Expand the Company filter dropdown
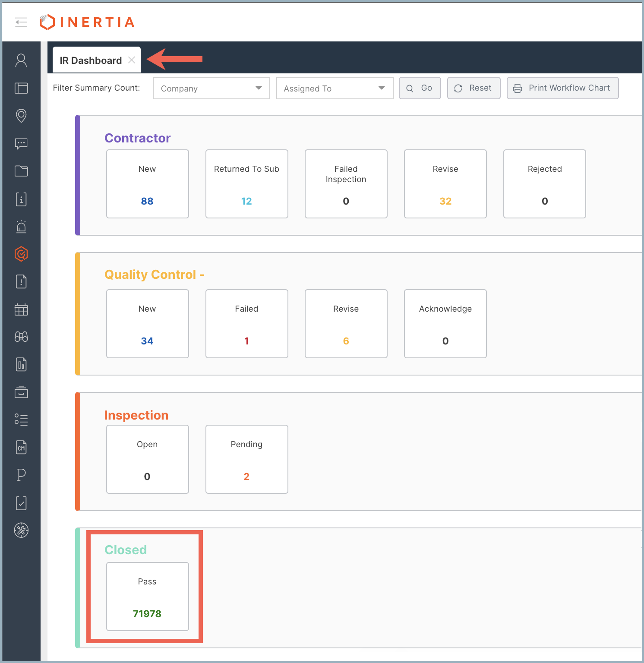This screenshot has height=663, width=644. [x=212, y=88]
